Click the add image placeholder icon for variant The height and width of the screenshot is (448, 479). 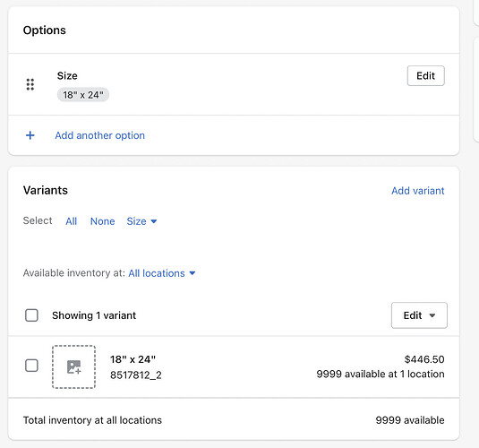coord(73,366)
